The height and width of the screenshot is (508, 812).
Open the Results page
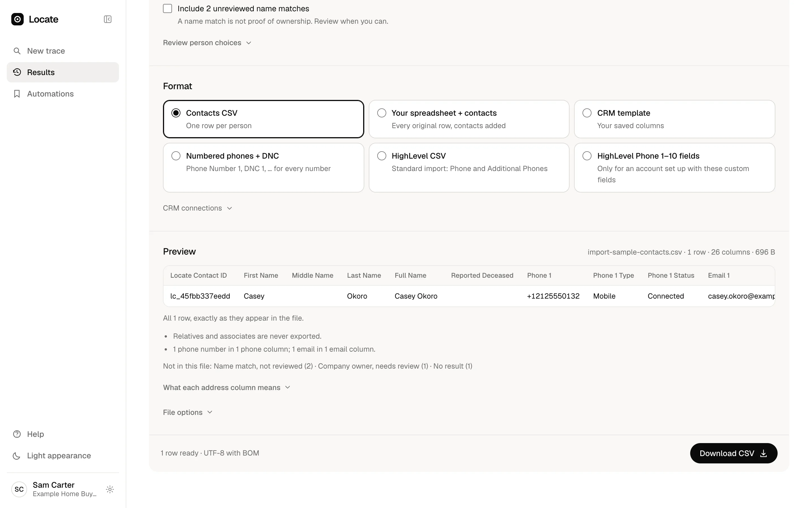63,72
